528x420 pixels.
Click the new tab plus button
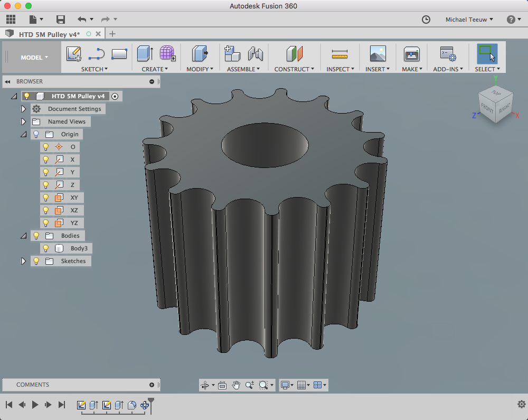coord(112,34)
